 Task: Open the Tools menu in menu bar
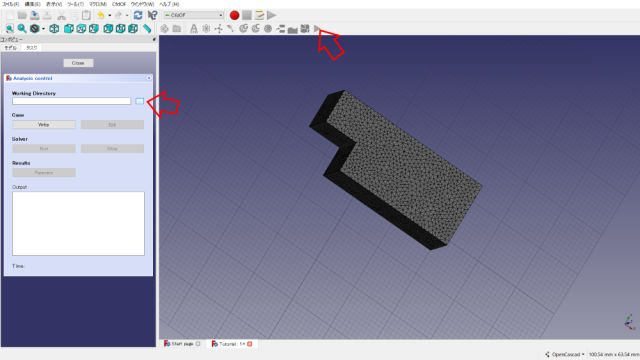pyautogui.click(x=76, y=4)
